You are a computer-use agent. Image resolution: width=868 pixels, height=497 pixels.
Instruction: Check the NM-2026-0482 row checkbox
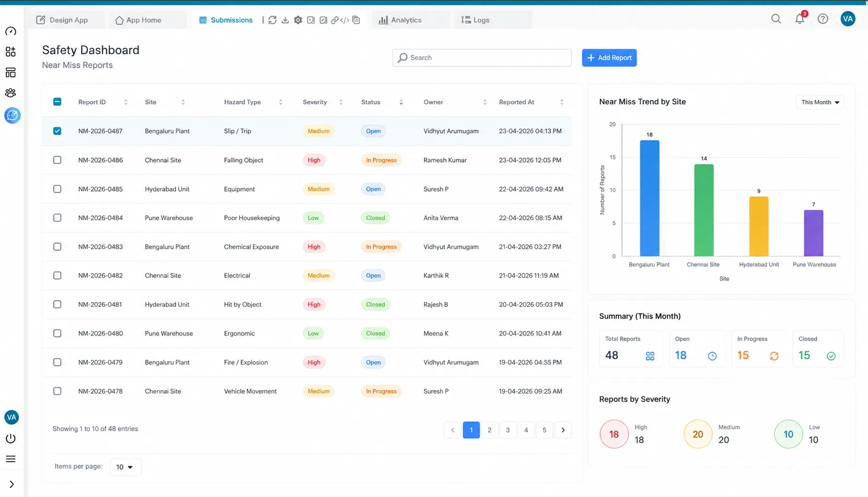pyautogui.click(x=57, y=275)
